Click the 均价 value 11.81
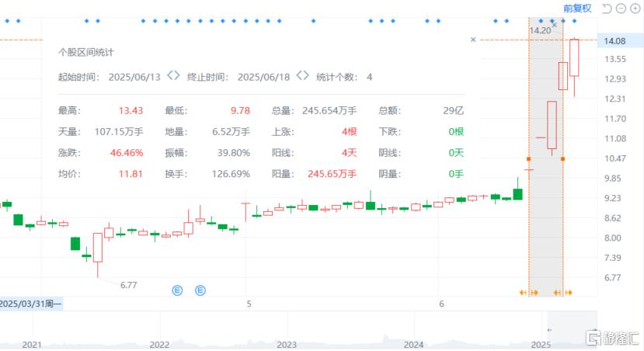 point(131,174)
